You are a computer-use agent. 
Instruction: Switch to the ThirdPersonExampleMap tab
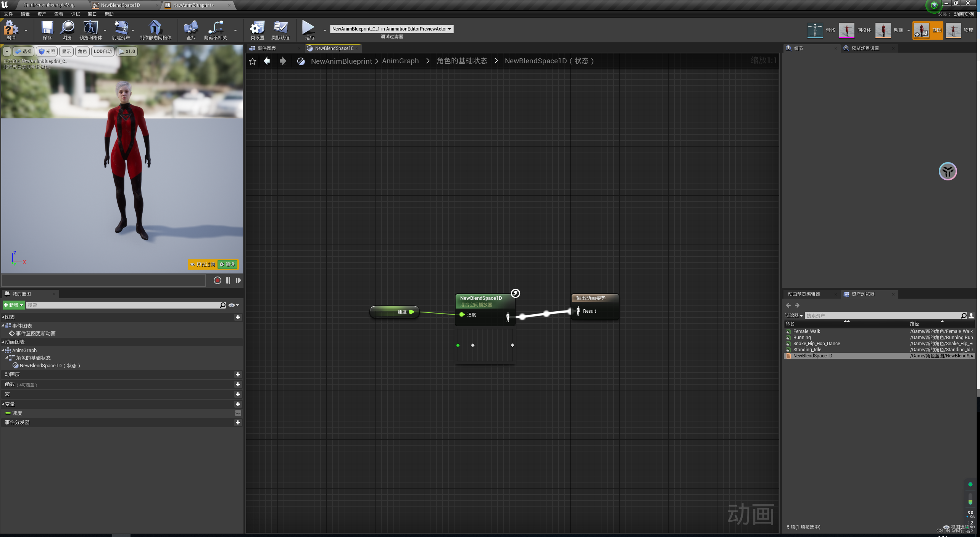pos(48,5)
